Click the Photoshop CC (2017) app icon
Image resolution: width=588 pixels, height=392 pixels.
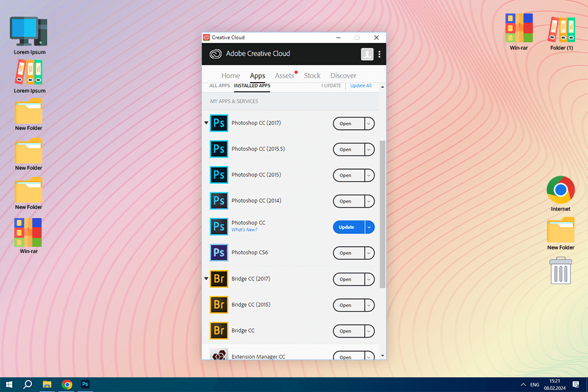tap(219, 123)
